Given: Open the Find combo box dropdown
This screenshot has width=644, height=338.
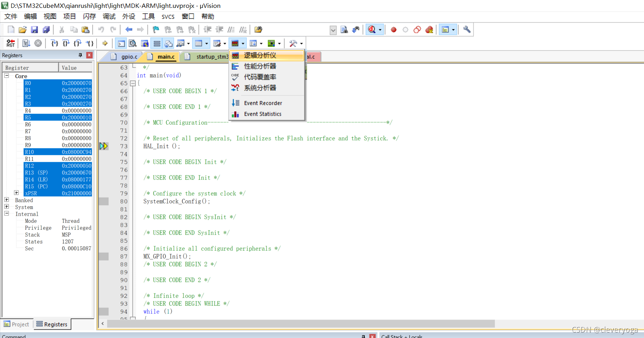Looking at the screenshot, I should (333, 30).
